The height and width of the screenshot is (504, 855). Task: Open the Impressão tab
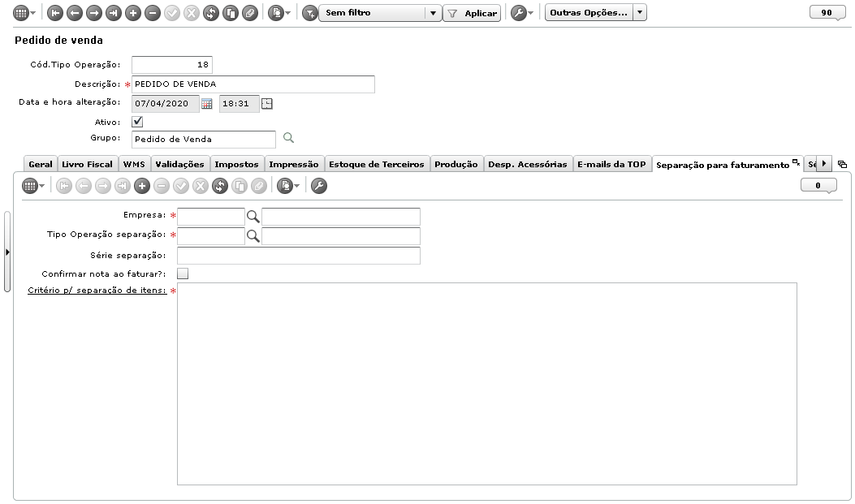(x=294, y=164)
